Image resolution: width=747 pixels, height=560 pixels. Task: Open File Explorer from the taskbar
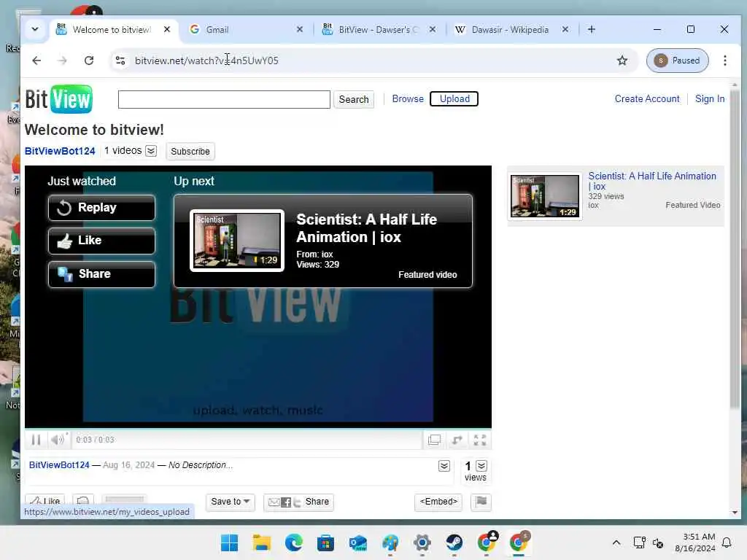(262, 542)
